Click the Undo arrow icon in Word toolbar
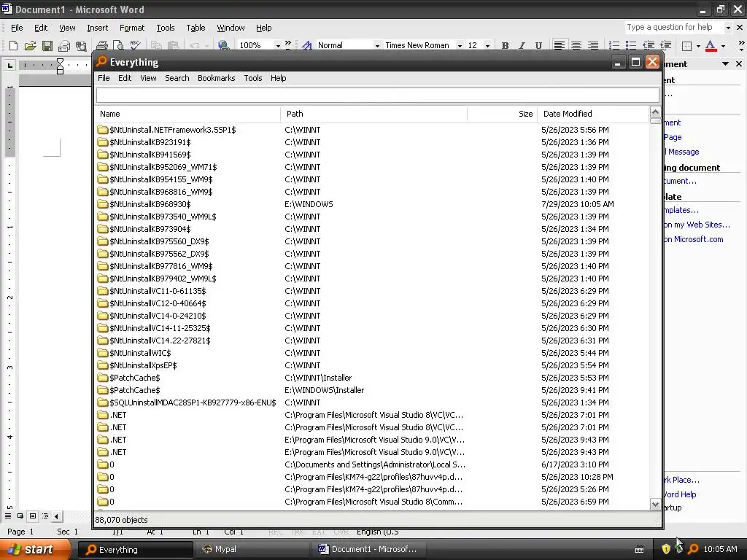This screenshot has width=747, height=560. (194, 45)
